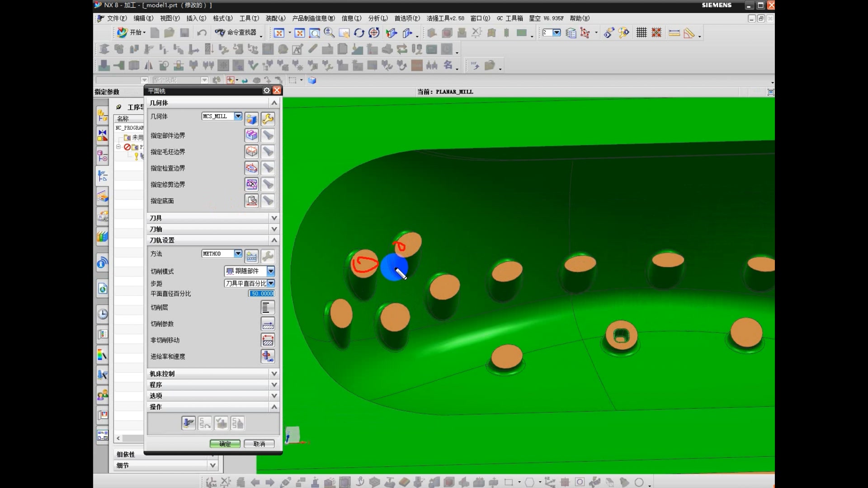
Task: Open the 分析 (Analysis) menu
Action: [377, 19]
